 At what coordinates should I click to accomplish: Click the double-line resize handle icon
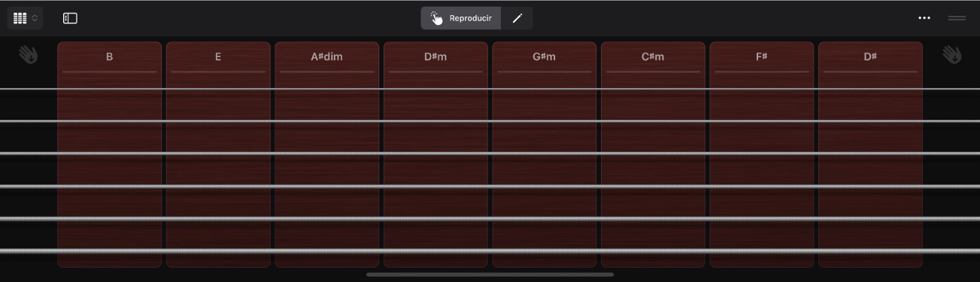pyautogui.click(x=957, y=18)
